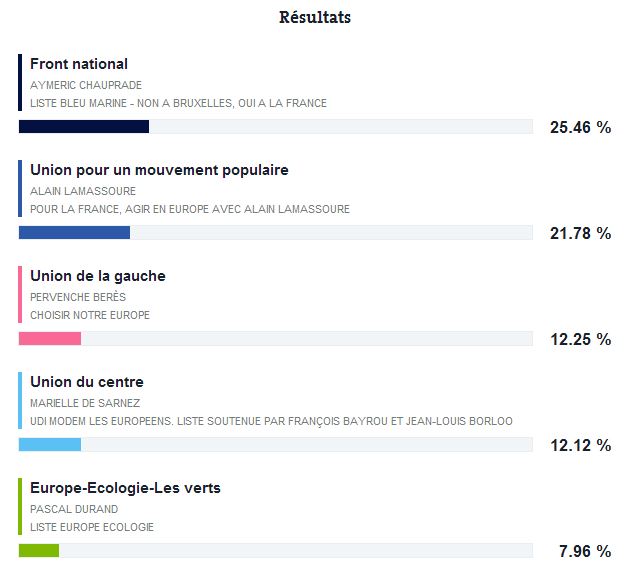This screenshot has height=576, width=632.
Task: Click the 21.78 % result value
Action: (580, 233)
